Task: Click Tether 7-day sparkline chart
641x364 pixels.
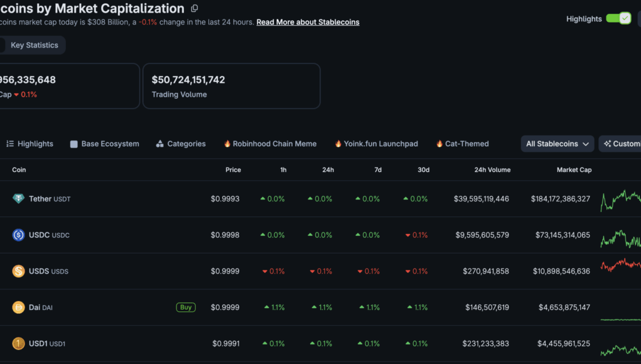Action: click(620, 199)
